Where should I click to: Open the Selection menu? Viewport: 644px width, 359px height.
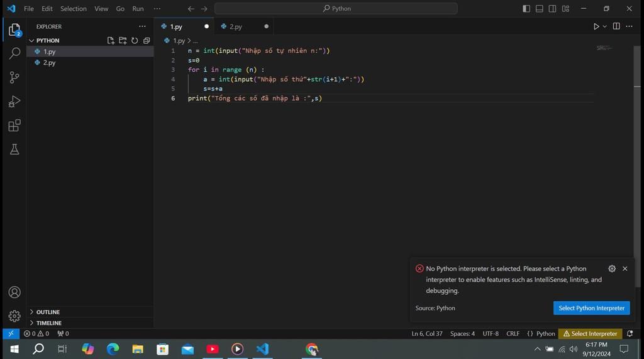coord(74,9)
